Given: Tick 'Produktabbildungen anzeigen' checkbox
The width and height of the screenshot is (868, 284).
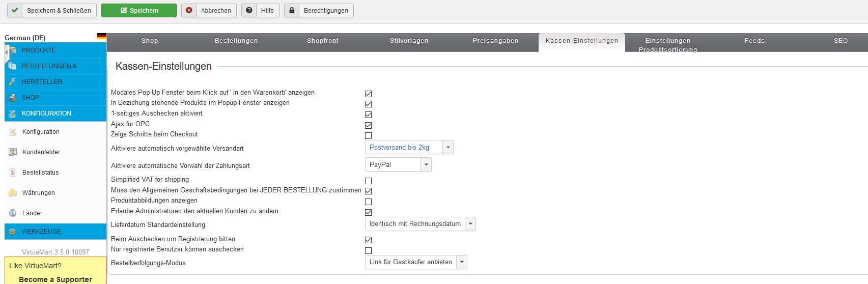Looking at the screenshot, I should pyautogui.click(x=368, y=202).
